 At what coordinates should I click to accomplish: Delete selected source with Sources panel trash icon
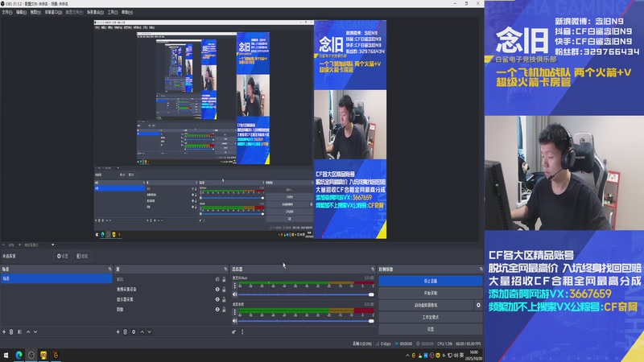coord(126,331)
